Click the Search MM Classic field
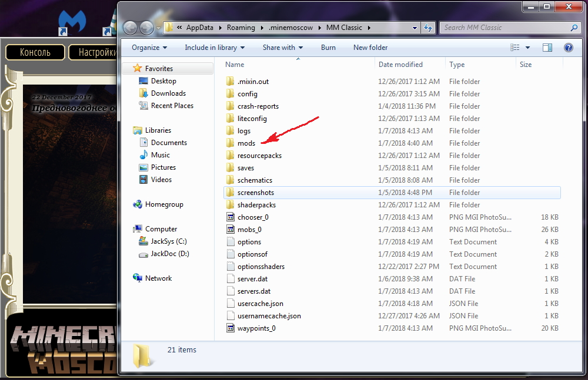588x380 pixels. pyautogui.click(x=505, y=28)
